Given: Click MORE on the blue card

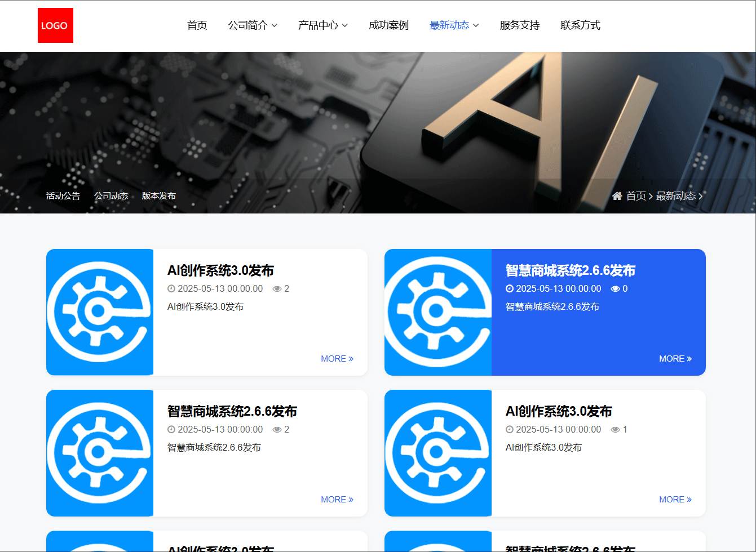Looking at the screenshot, I should [675, 359].
